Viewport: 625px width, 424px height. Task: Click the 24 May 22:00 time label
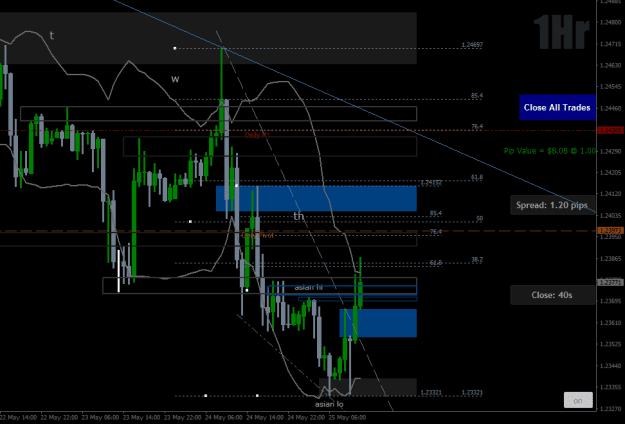click(x=306, y=418)
